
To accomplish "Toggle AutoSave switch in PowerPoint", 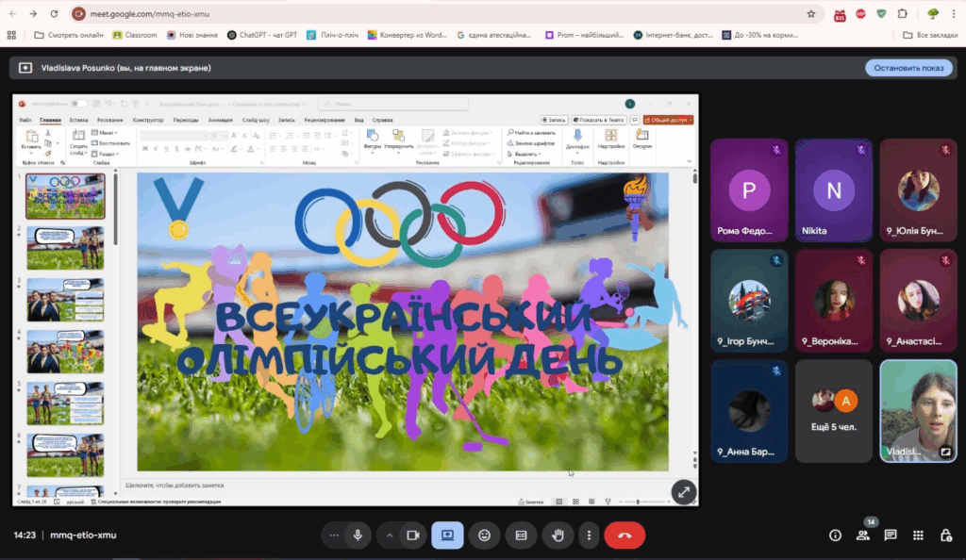I will point(78,104).
